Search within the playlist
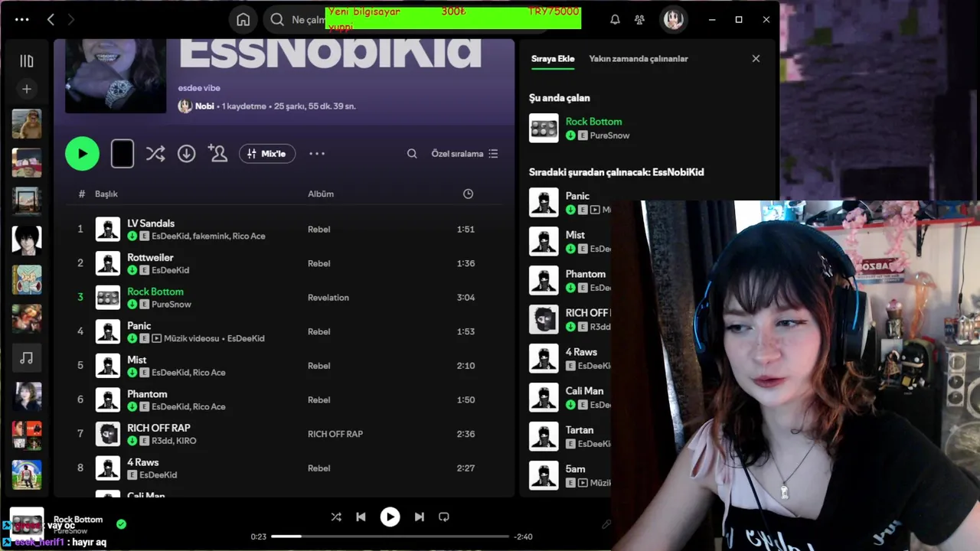Viewport: 980px width, 551px height. (x=412, y=154)
